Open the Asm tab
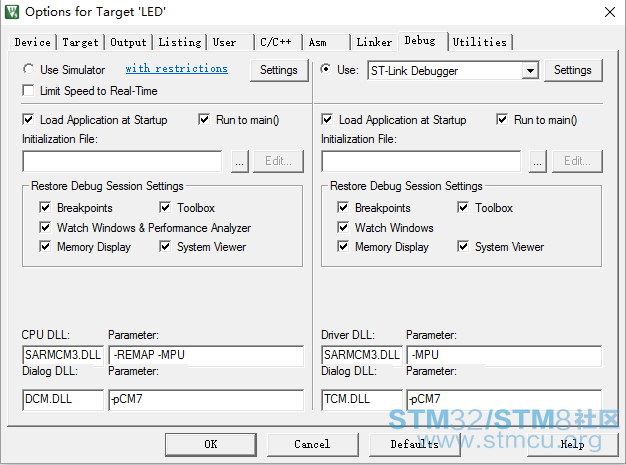 pyautogui.click(x=326, y=42)
